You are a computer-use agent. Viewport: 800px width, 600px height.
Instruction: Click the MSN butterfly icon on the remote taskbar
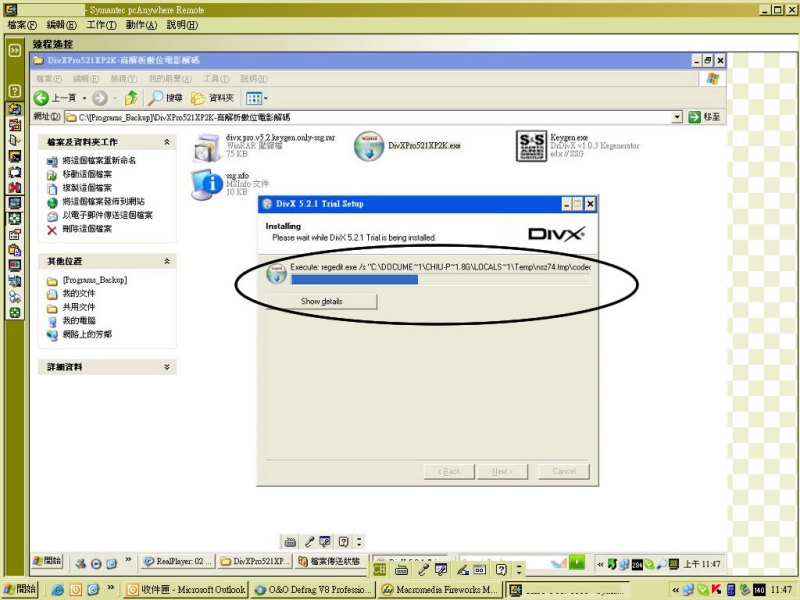point(559,563)
